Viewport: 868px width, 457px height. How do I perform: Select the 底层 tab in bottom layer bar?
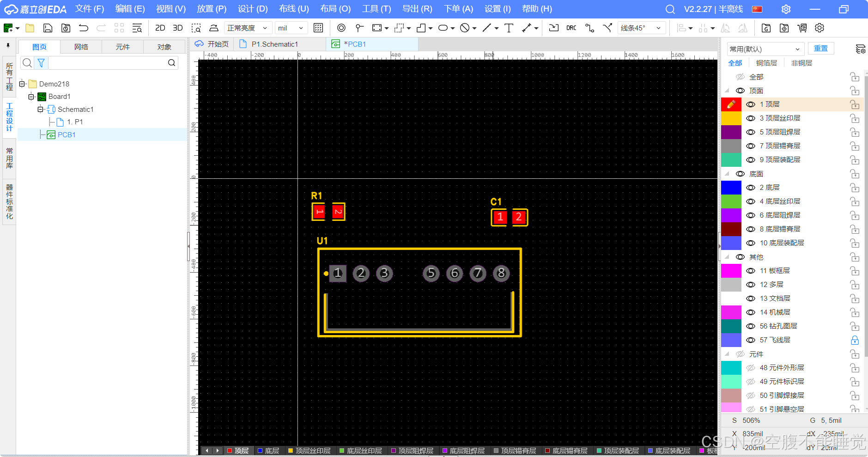pos(268,451)
